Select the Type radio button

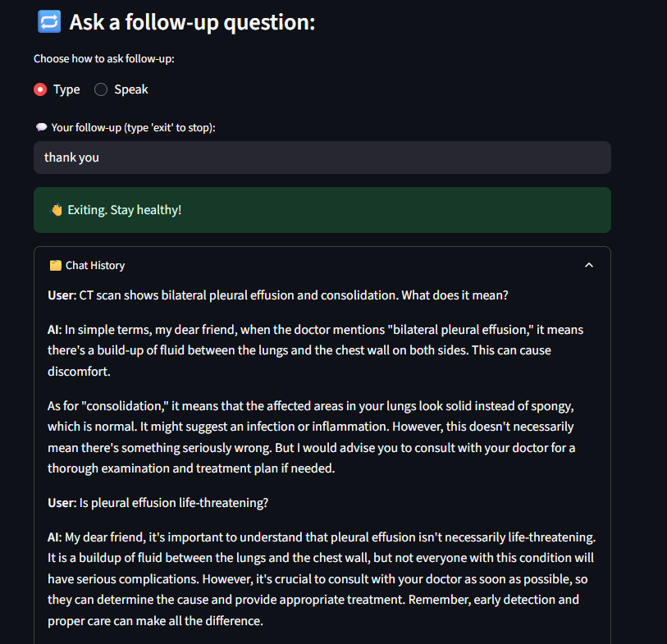pyautogui.click(x=40, y=89)
